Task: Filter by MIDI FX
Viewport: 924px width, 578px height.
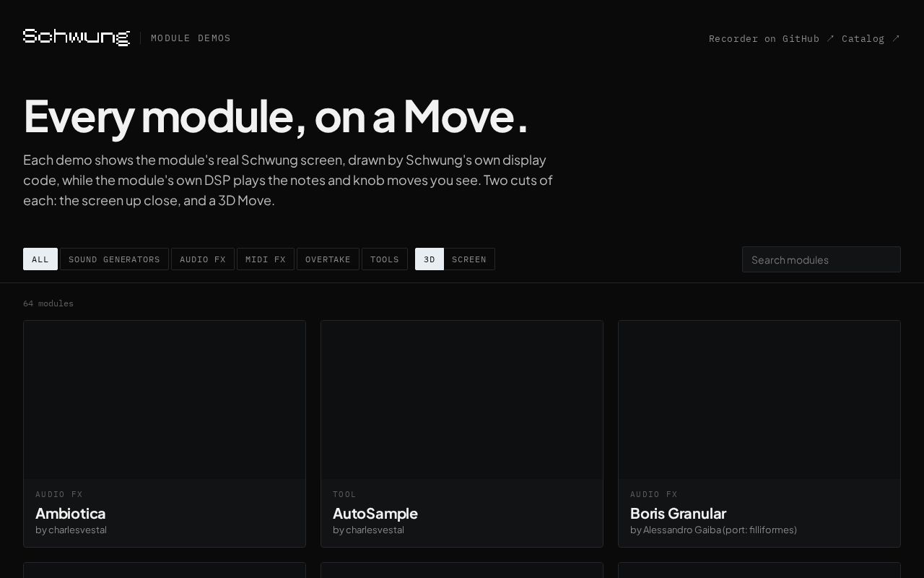Action: click(x=266, y=259)
